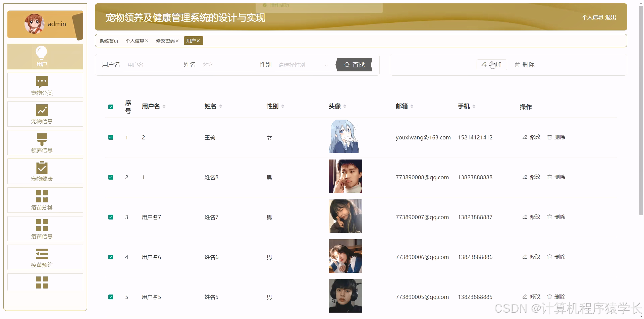Screen dimensions: 644x319
Task: Click the edit icon for 用户名6 row
Action: pos(525,257)
